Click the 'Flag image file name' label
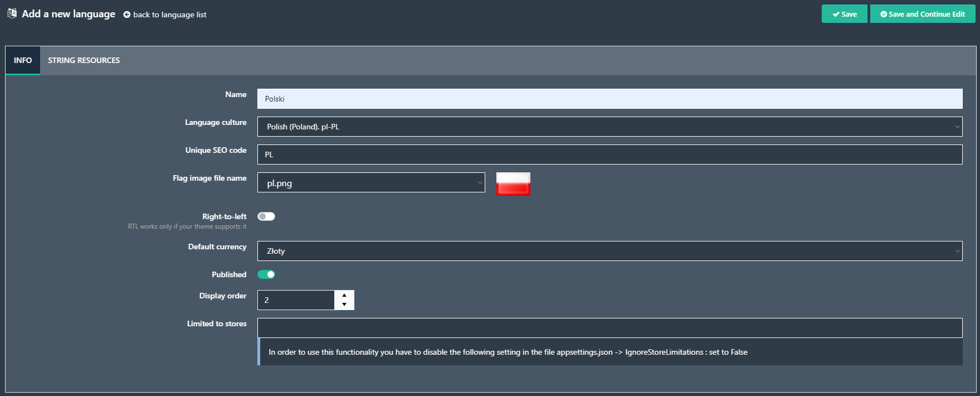This screenshot has height=396, width=980. [x=209, y=178]
